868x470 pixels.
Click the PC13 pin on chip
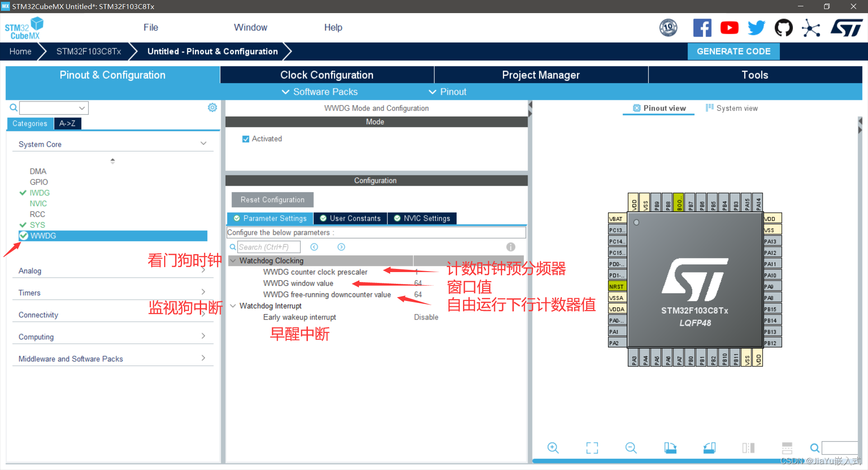(617, 230)
